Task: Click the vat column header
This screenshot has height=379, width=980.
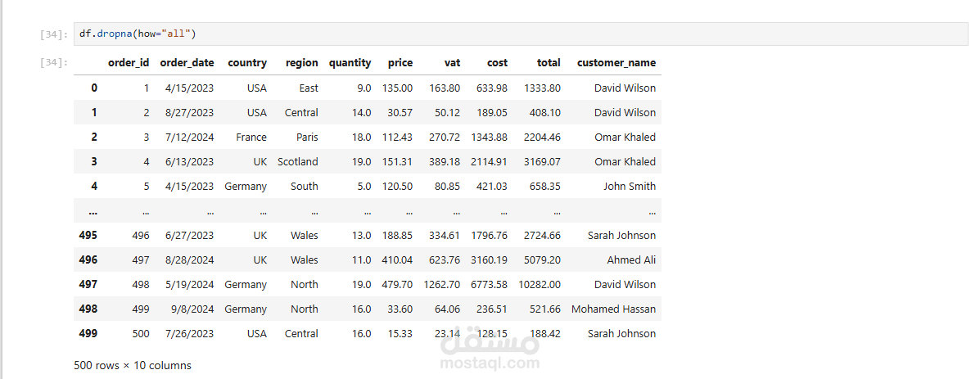Action: click(x=452, y=62)
